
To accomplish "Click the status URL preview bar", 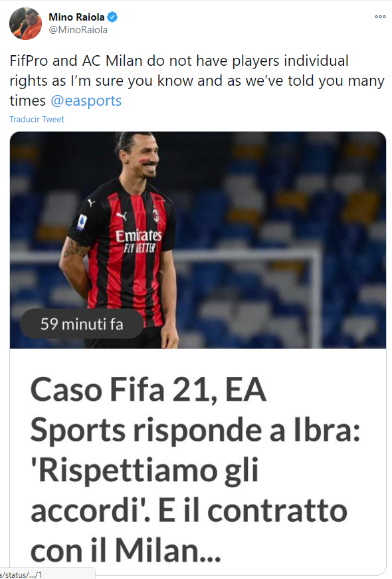I will [x=47, y=574].
